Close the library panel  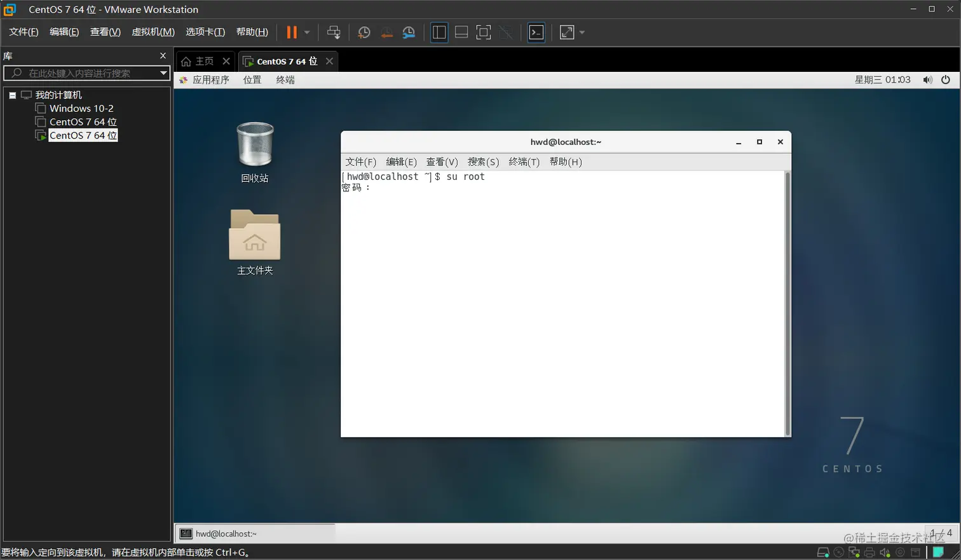tap(163, 56)
